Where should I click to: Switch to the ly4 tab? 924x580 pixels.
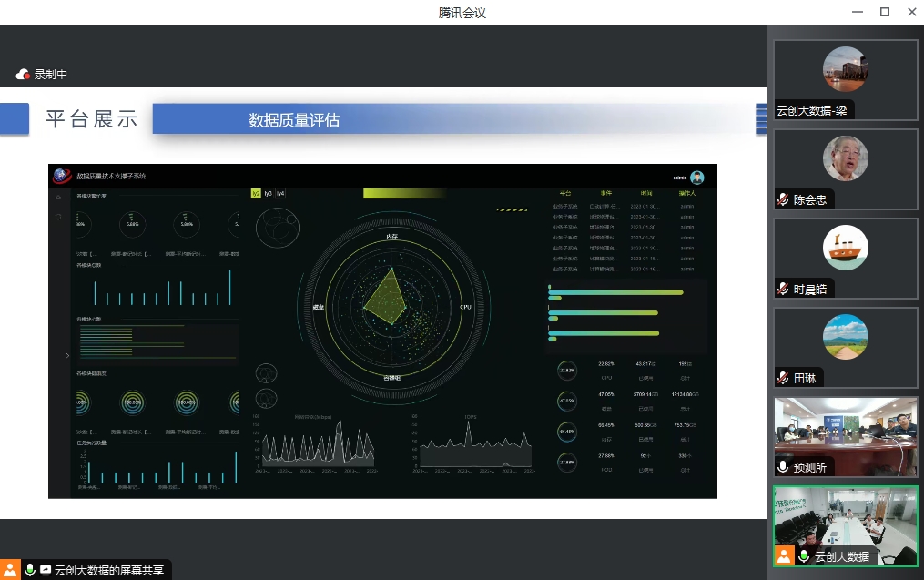click(x=280, y=193)
